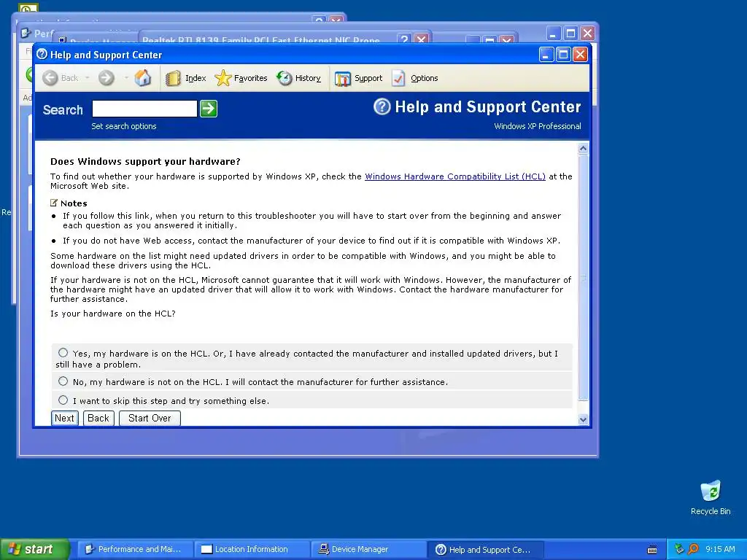Click the Next button
Screen dimensions: 747x560
[x=64, y=418]
